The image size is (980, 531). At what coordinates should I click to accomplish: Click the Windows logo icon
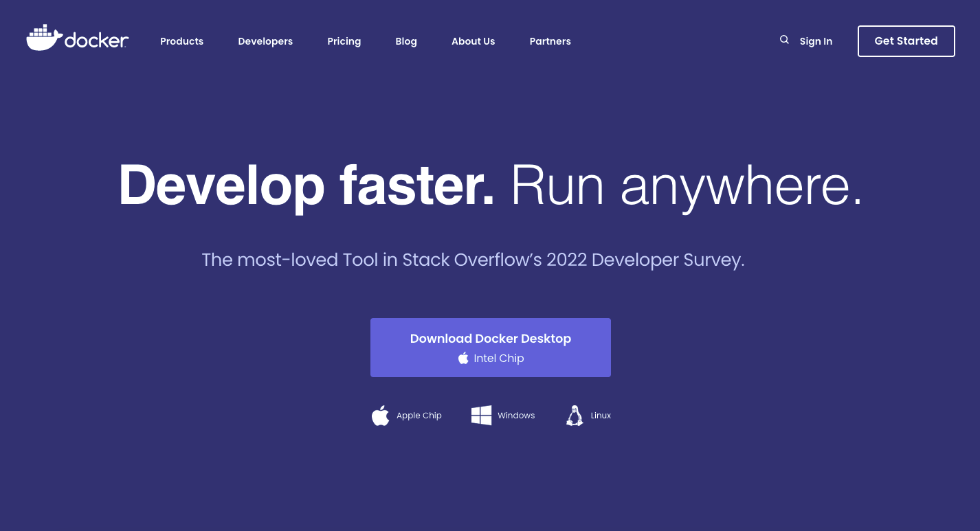point(481,415)
